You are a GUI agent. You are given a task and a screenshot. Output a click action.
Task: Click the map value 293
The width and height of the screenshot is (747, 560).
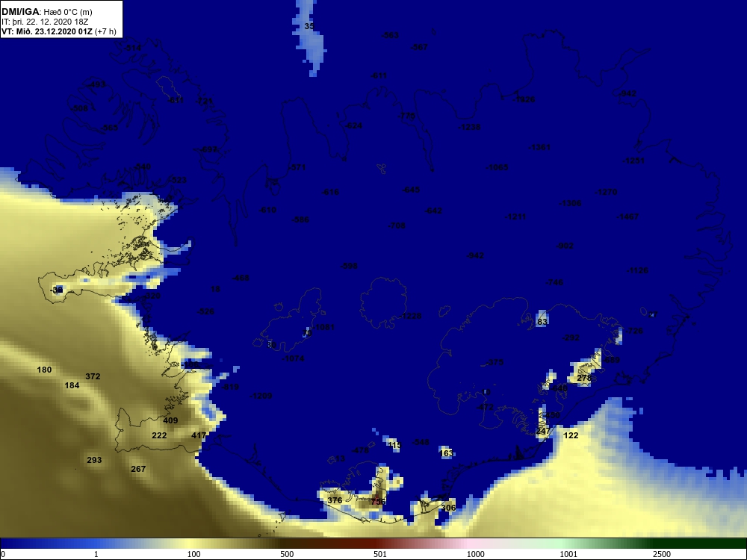pyautogui.click(x=94, y=460)
